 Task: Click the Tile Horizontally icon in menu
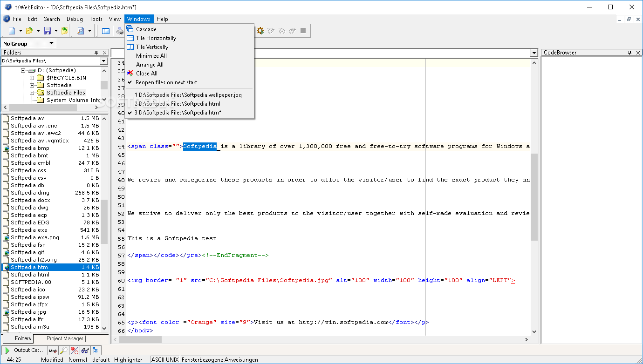click(x=130, y=38)
